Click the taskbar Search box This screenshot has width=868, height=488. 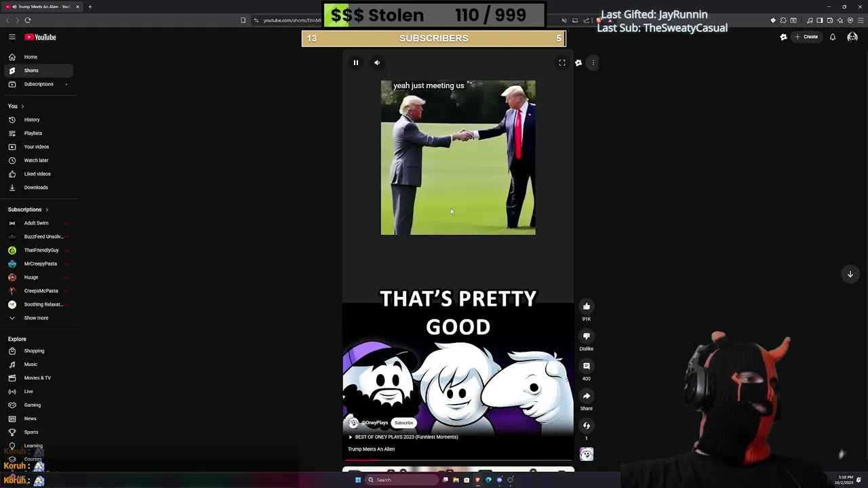click(401, 480)
